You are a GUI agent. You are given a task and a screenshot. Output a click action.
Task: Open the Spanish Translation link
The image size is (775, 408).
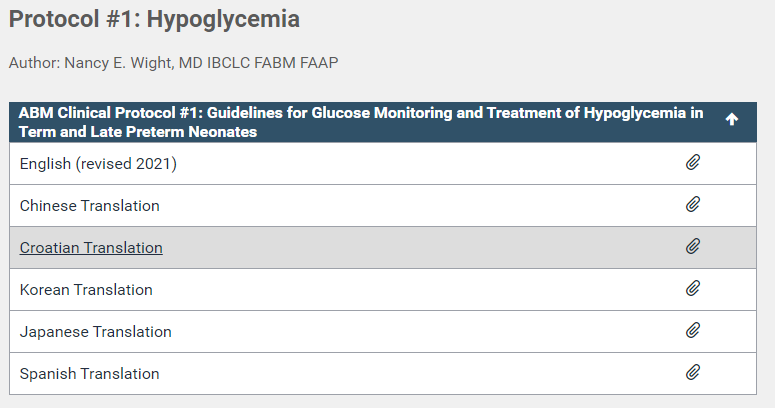pos(89,374)
